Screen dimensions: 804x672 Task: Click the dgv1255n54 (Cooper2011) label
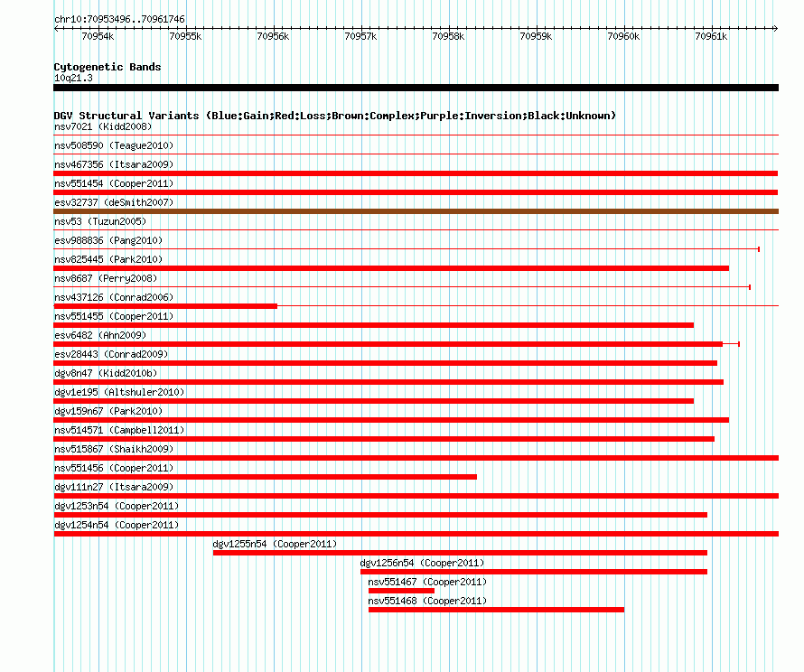point(275,544)
